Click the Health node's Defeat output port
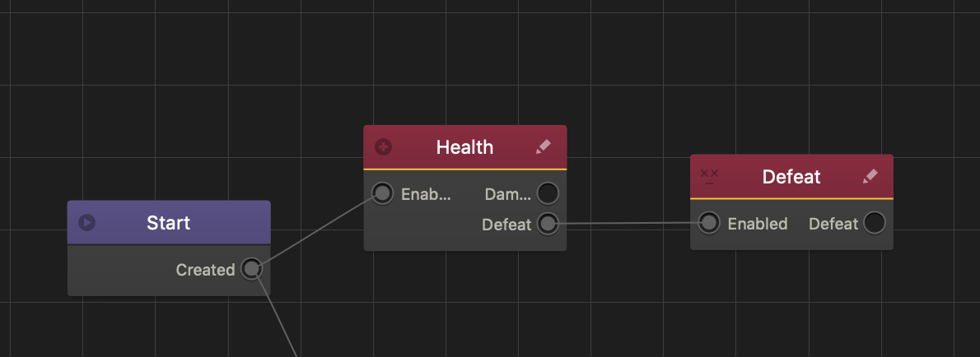Image resolution: width=980 pixels, height=357 pixels. point(548,223)
